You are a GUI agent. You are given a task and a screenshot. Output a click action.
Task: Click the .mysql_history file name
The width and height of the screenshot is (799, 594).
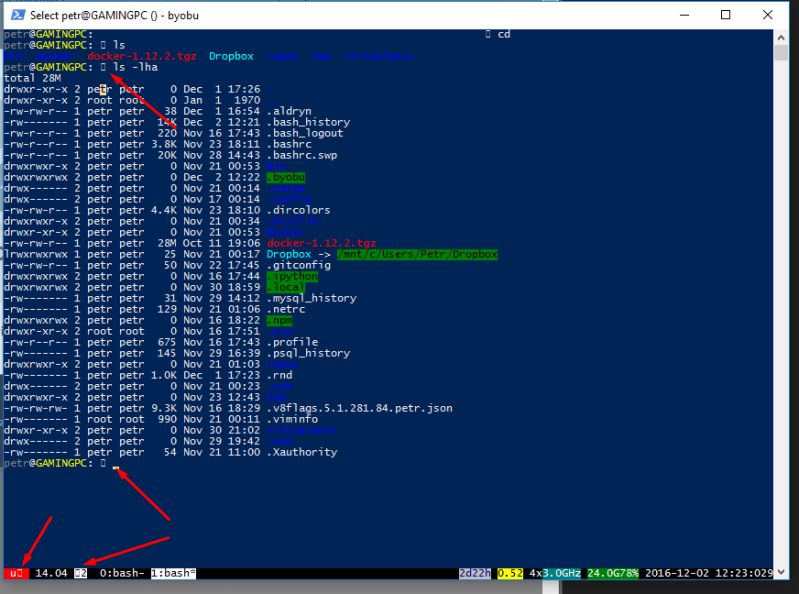(x=311, y=298)
